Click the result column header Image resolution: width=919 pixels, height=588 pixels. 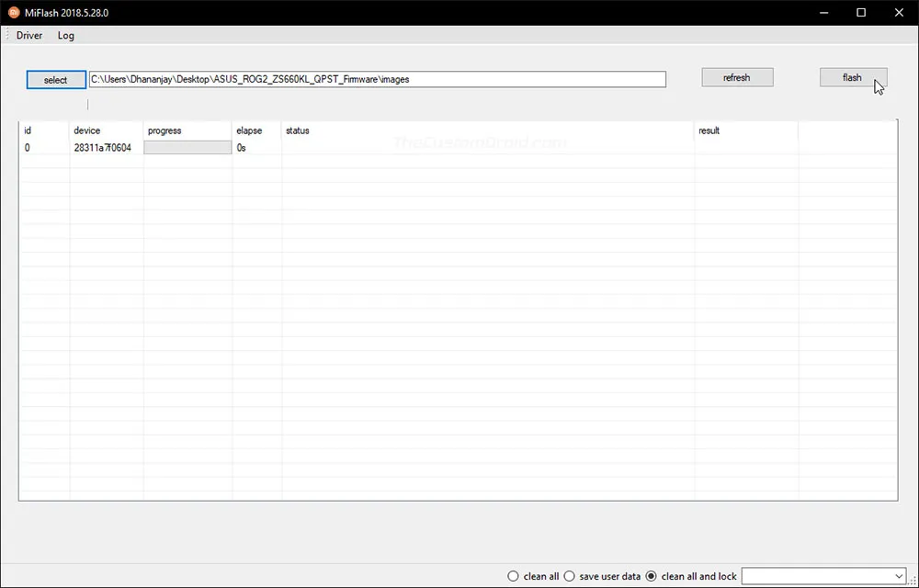(x=709, y=130)
